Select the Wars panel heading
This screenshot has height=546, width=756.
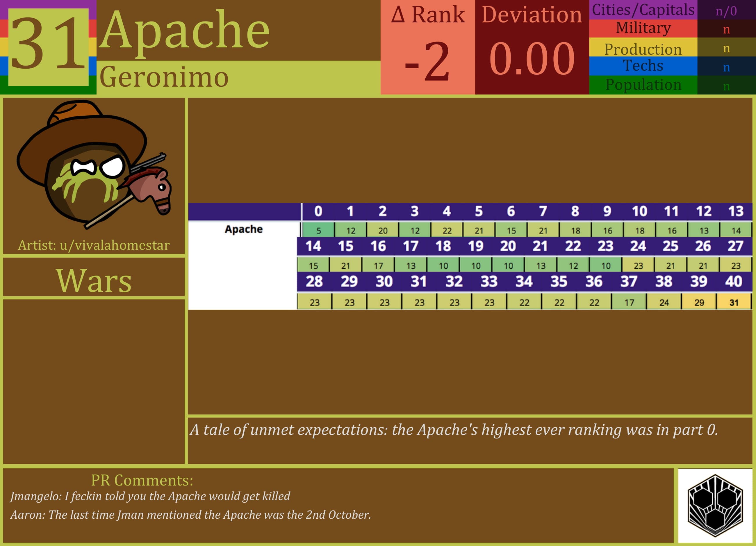tap(94, 281)
